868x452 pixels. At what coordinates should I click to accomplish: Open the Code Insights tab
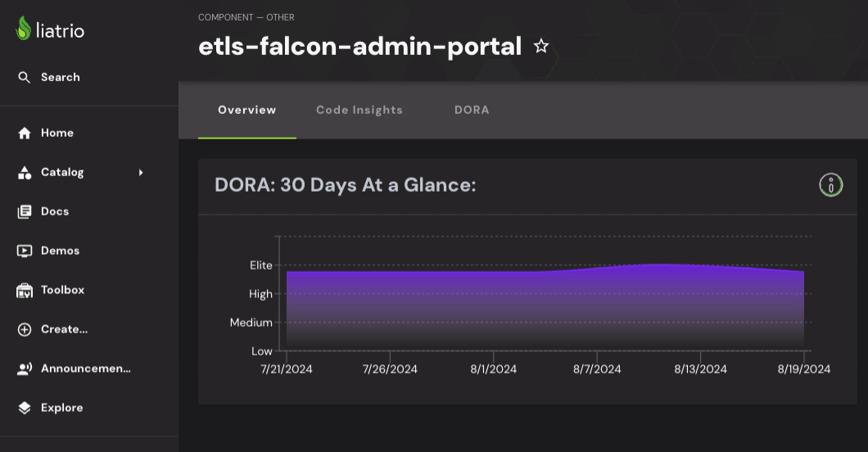[x=359, y=110]
